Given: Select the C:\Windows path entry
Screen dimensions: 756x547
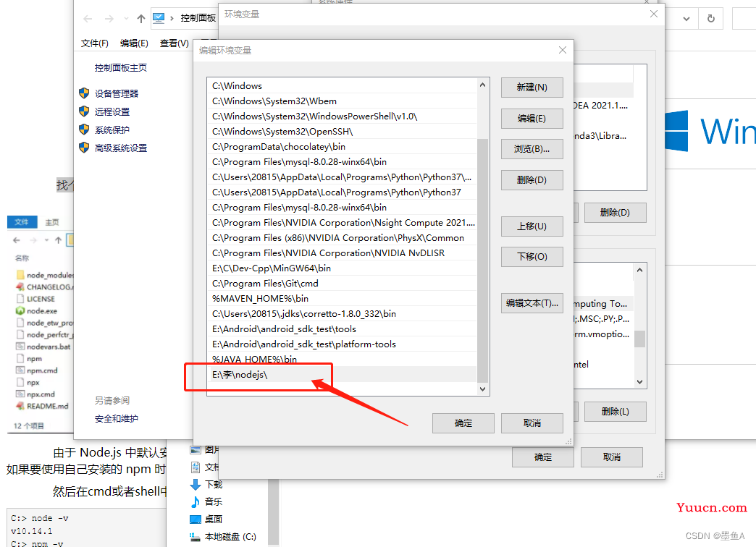Looking at the screenshot, I should 342,86.
